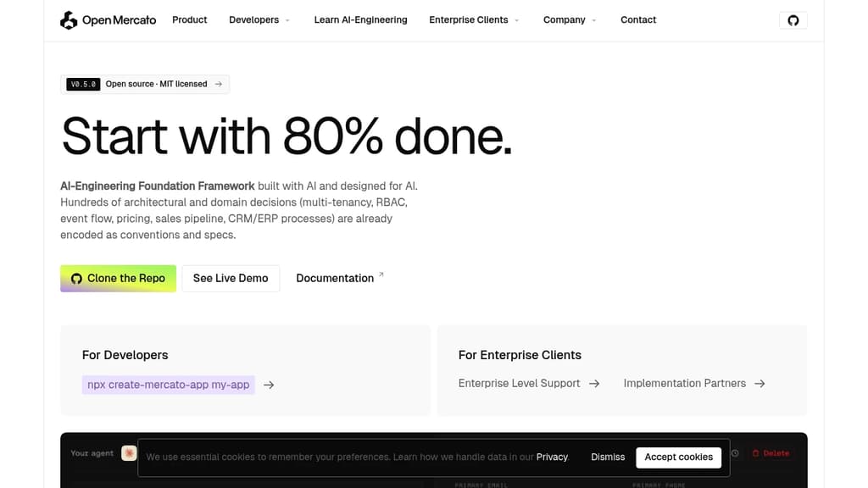Open the GitHub icon in the header

coord(793,20)
